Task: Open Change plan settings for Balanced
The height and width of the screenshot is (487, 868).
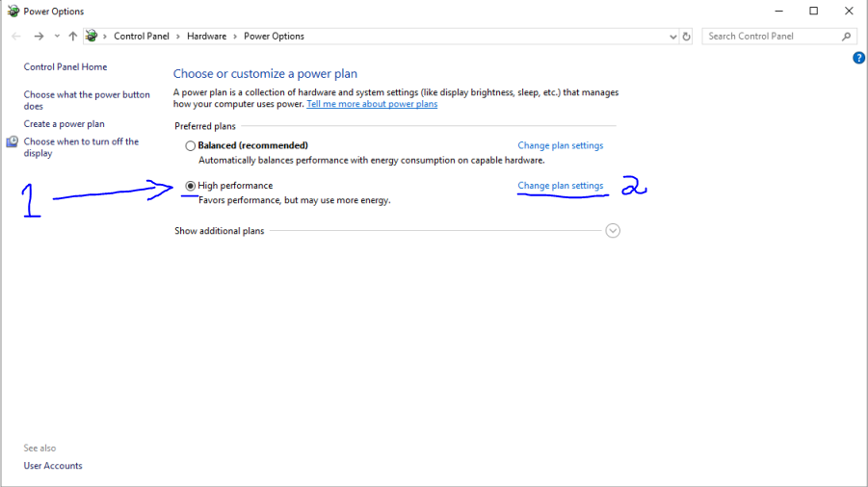Action: pyautogui.click(x=560, y=145)
